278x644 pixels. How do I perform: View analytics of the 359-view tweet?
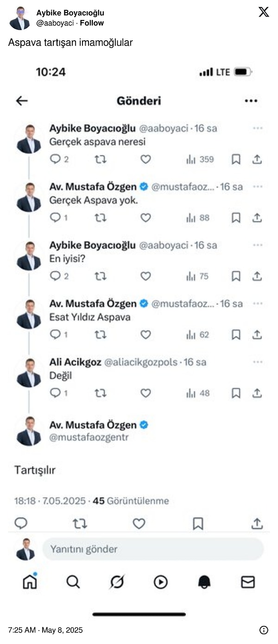200,159
